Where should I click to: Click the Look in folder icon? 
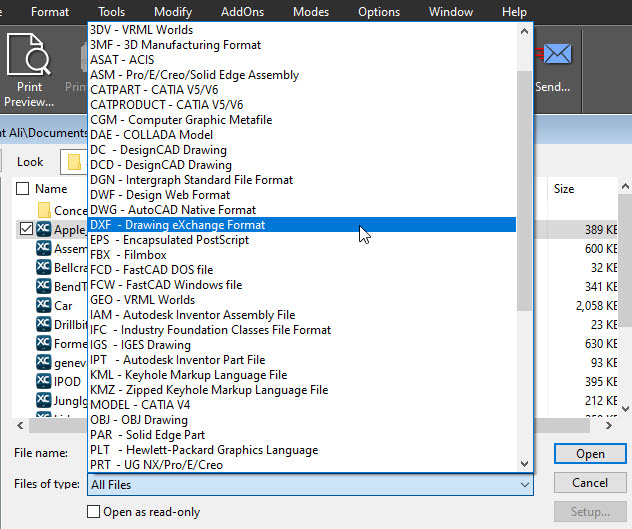pos(74,162)
